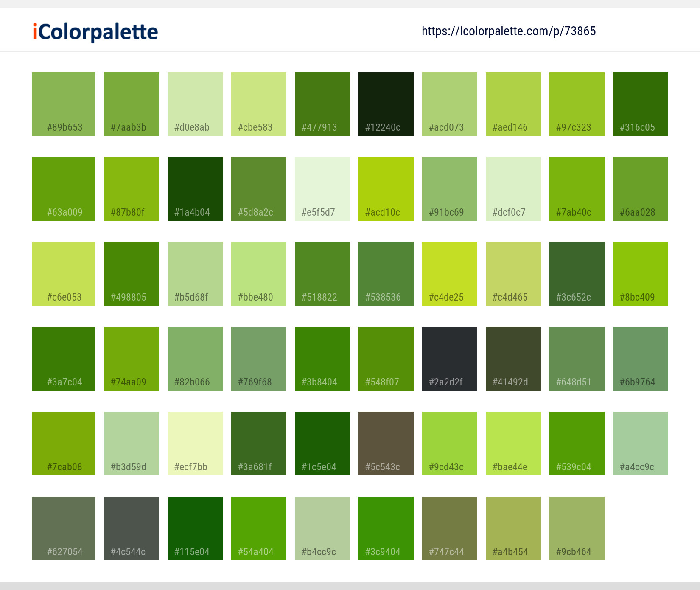
Task: Pick the bright #c4de25 swatch
Action: point(450,274)
